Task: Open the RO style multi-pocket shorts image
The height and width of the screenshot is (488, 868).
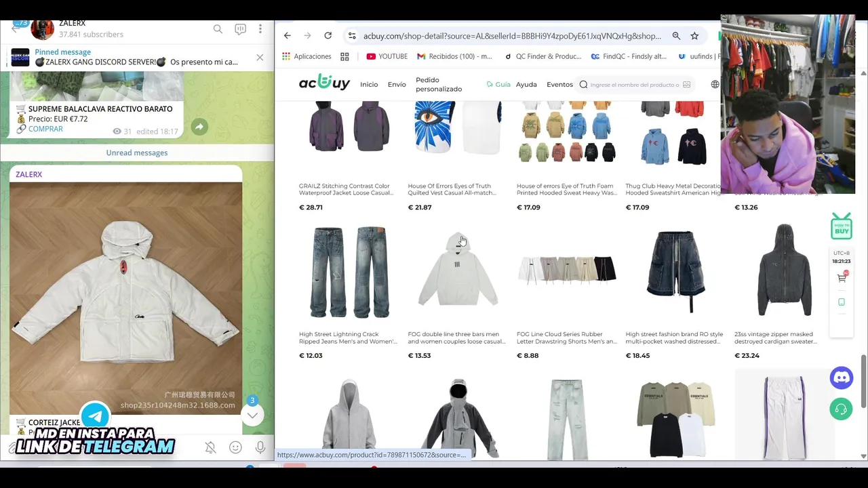Action: 675,272
